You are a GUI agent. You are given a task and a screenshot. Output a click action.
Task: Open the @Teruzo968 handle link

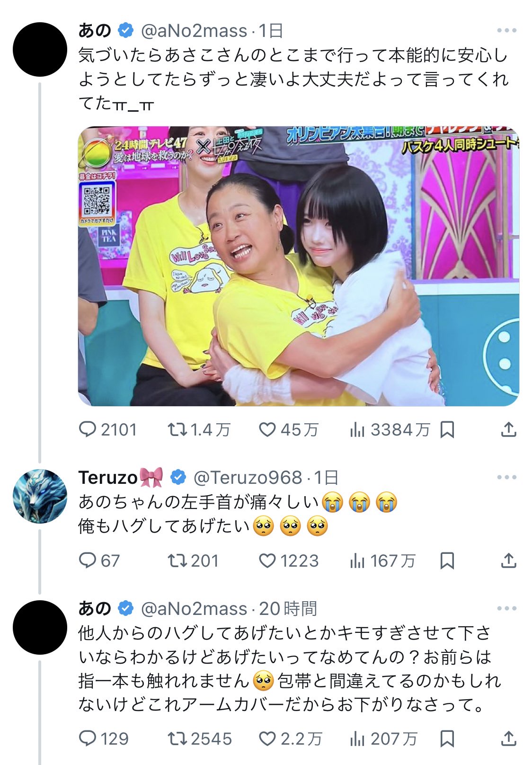pyautogui.click(x=248, y=478)
